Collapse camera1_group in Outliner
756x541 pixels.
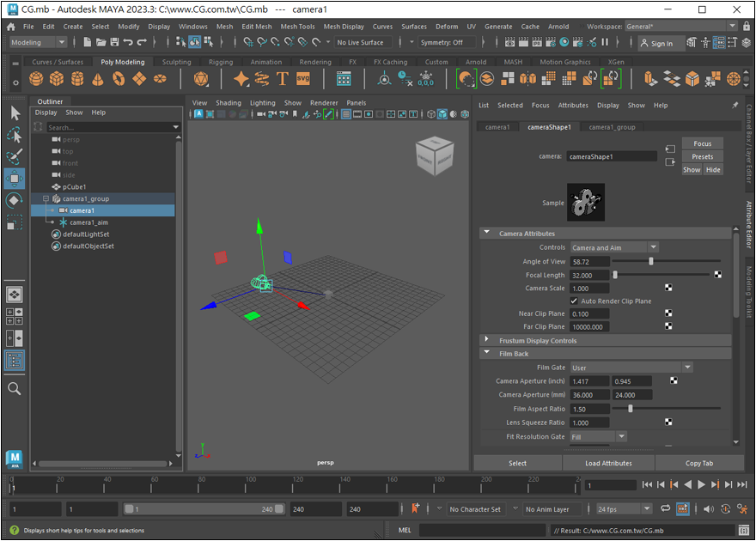pyautogui.click(x=46, y=198)
